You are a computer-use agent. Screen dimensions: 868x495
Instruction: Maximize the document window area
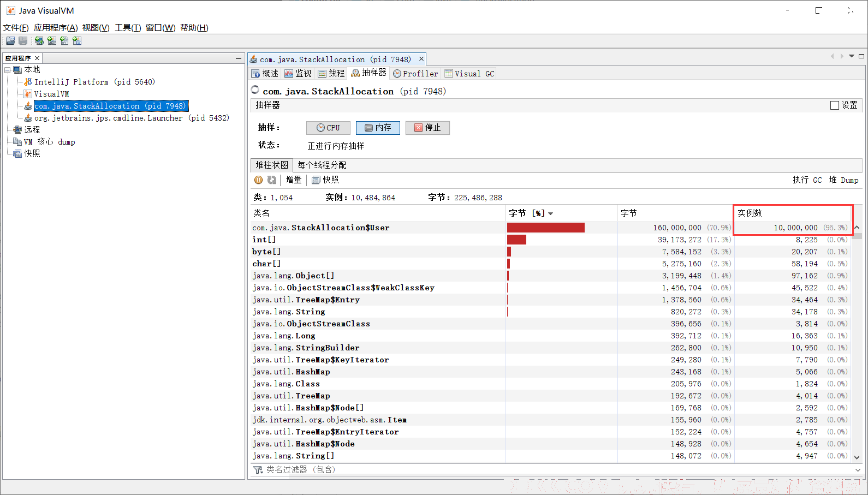pos(861,56)
